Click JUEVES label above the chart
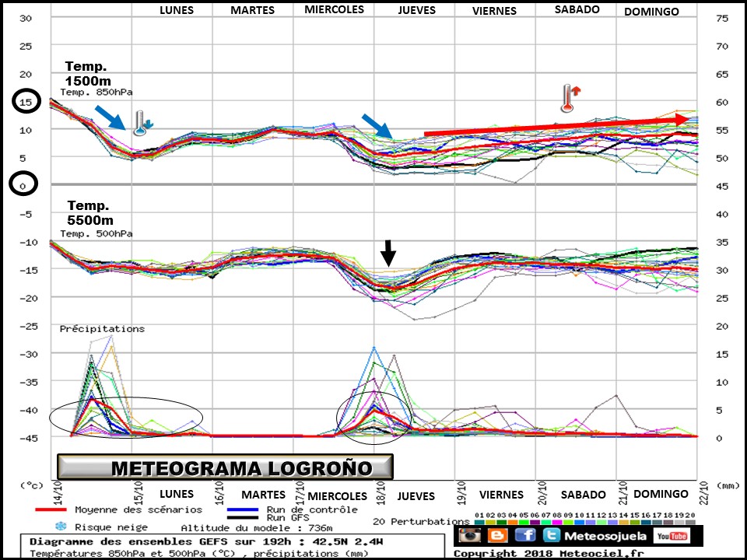The height and width of the screenshot is (560, 747). click(417, 10)
